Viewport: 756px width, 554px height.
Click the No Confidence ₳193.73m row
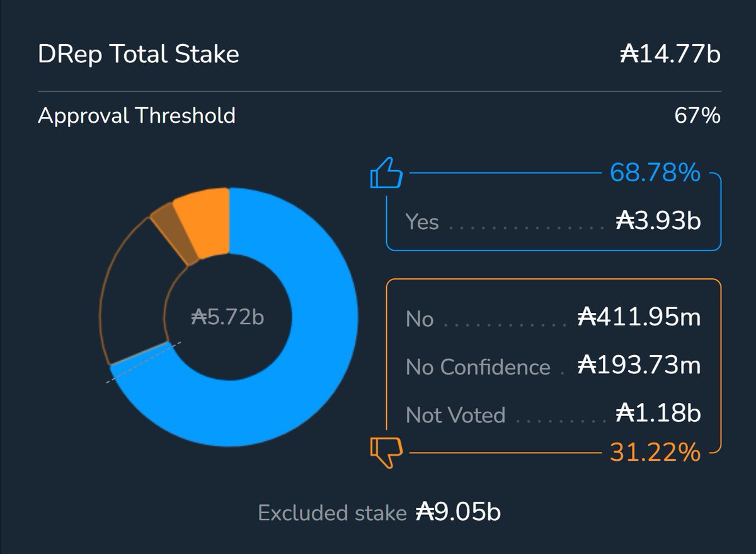click(553, 366)
